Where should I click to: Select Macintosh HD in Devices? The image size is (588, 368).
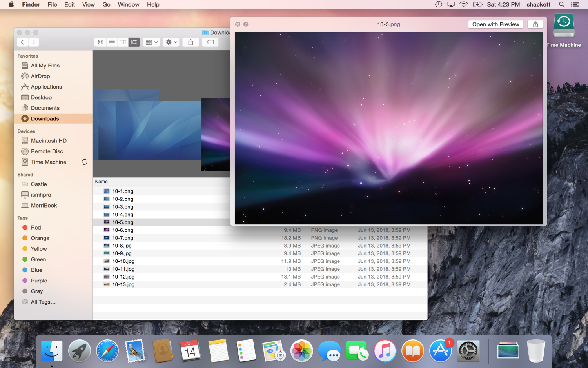[x=49, y=141]
